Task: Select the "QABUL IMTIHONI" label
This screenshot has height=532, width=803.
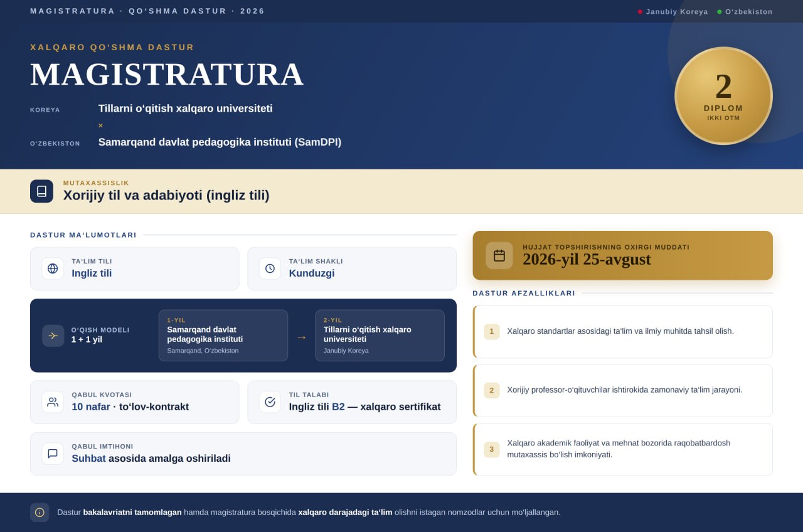Action: click(102, 447)
